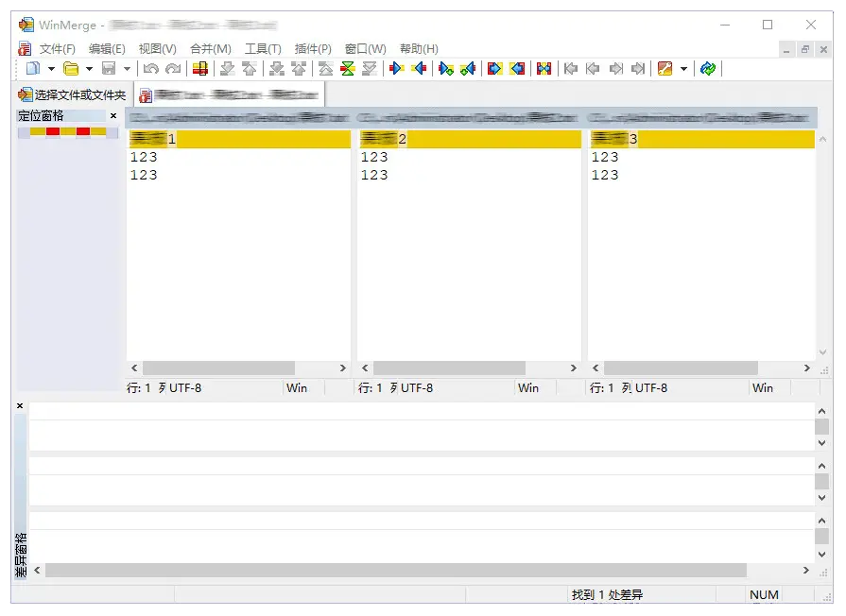Viewport: 846px width, 616px height.
Task: Copy all differences to the right
Action: pos(492,68)
